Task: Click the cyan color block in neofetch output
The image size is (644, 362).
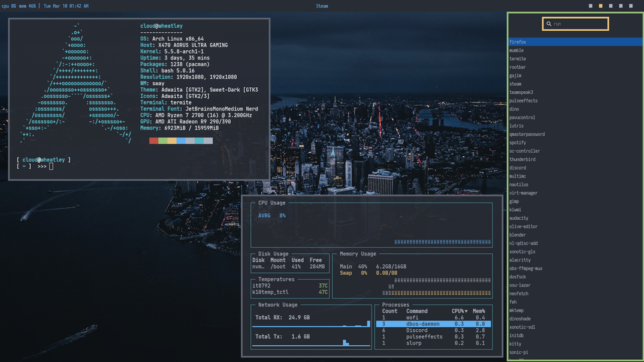Action: click(199, 141)
